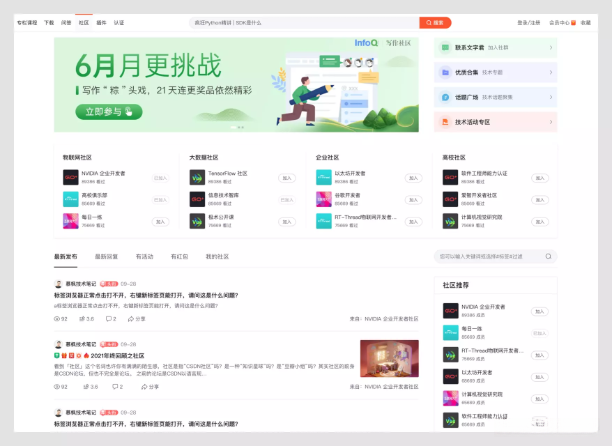The image size is (612, 446).
Task: Click the 高校俱乐部 community logo
Action: [71, 199]
